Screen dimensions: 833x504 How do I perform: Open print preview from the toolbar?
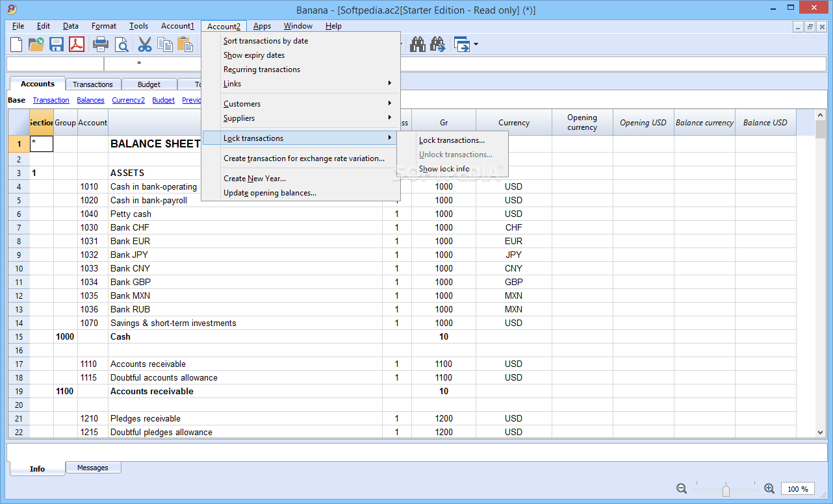click(x=122, y=44)
